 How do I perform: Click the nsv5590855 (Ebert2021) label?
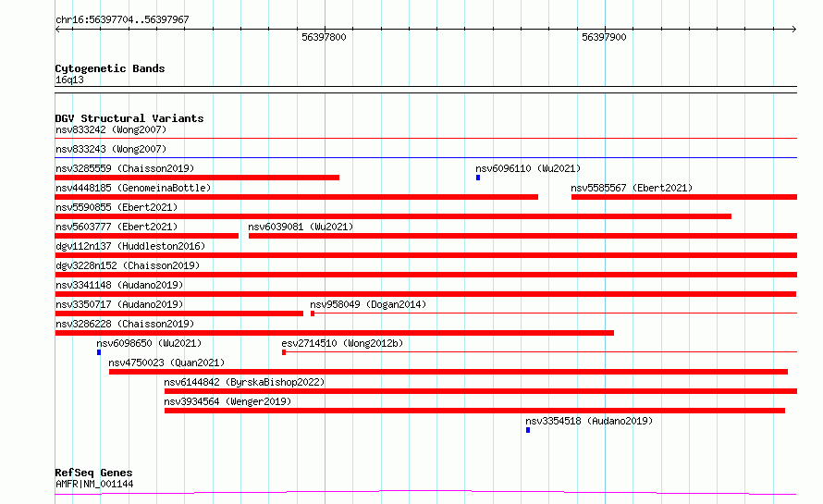coord(117,207)
